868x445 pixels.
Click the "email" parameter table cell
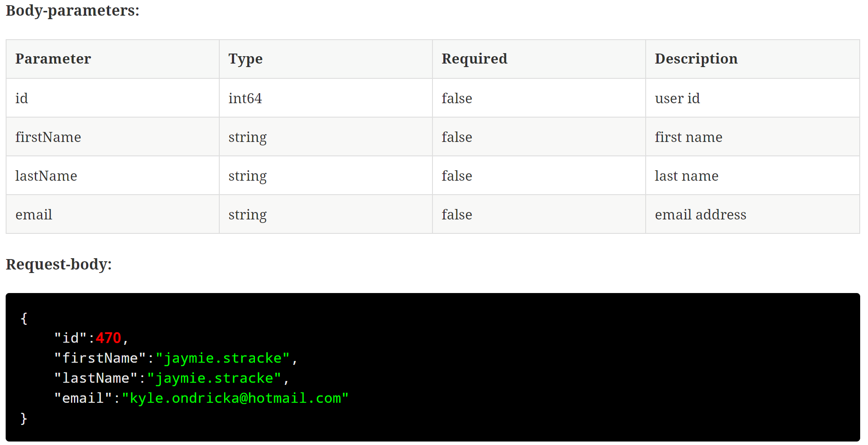(34, 215)
